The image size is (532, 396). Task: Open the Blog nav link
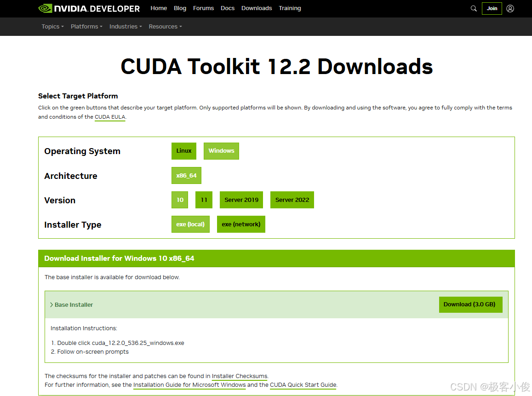point(180,8)
